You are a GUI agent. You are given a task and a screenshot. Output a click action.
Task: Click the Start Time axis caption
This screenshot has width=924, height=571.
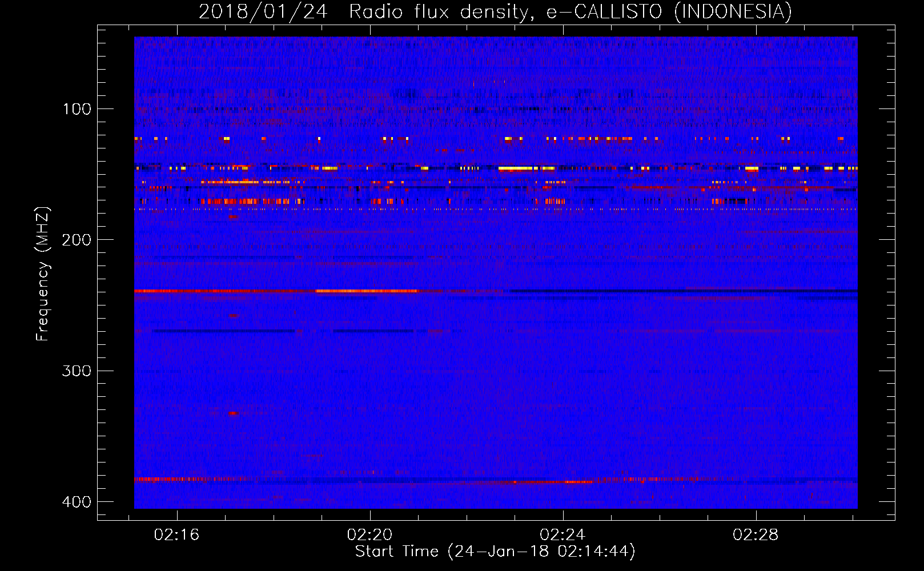(x=495, y=552)
